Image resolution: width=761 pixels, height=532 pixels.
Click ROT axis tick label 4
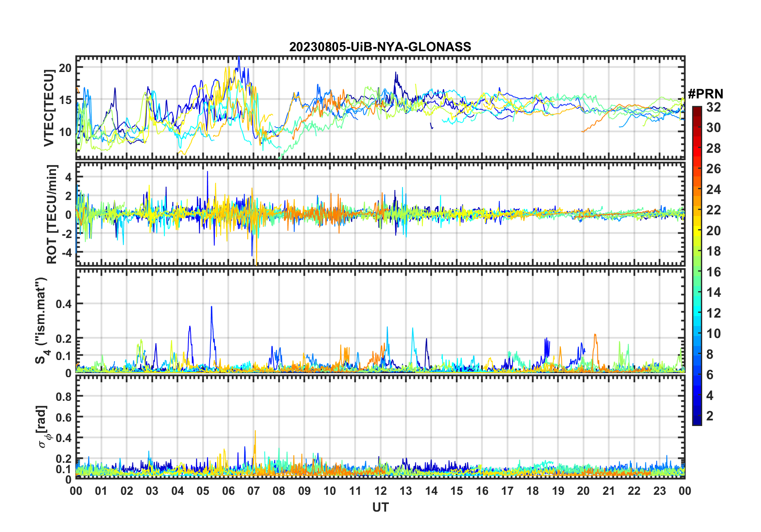point(68,177)
